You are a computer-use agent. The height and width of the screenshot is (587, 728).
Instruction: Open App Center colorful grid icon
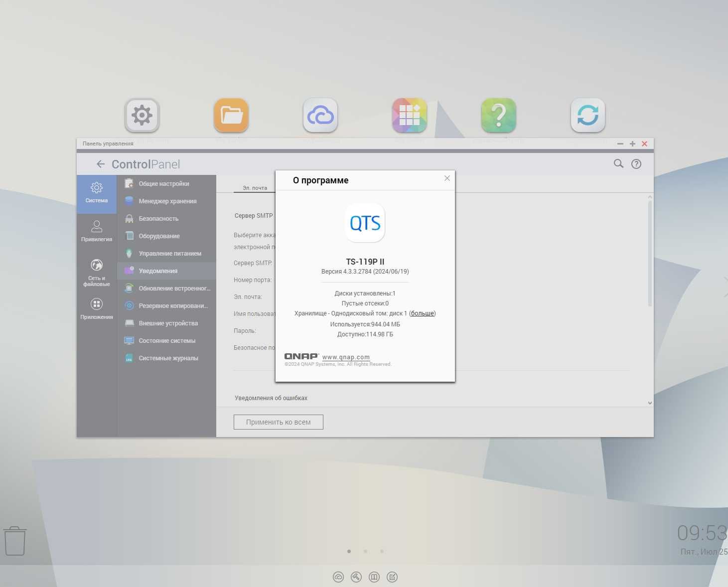point(410,115)
